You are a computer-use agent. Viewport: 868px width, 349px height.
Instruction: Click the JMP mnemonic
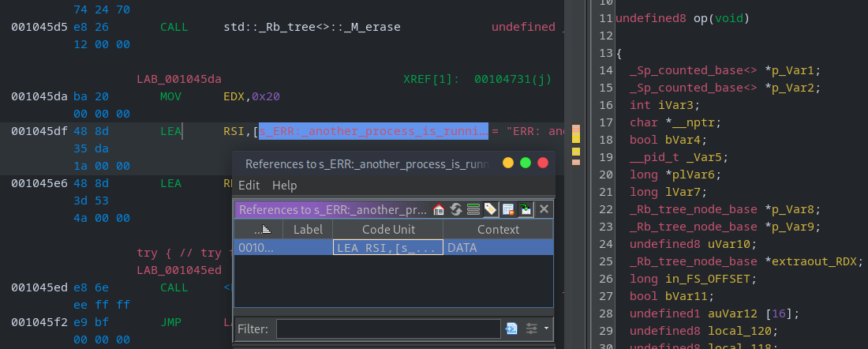pyautogui.click(x=170, y=322)
